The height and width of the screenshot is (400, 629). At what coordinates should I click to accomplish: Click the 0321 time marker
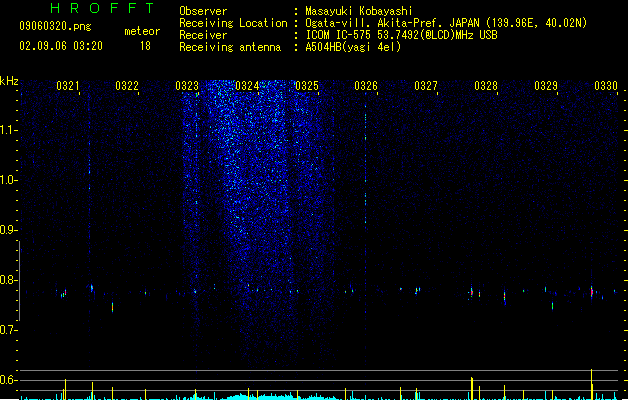point(67,86)
